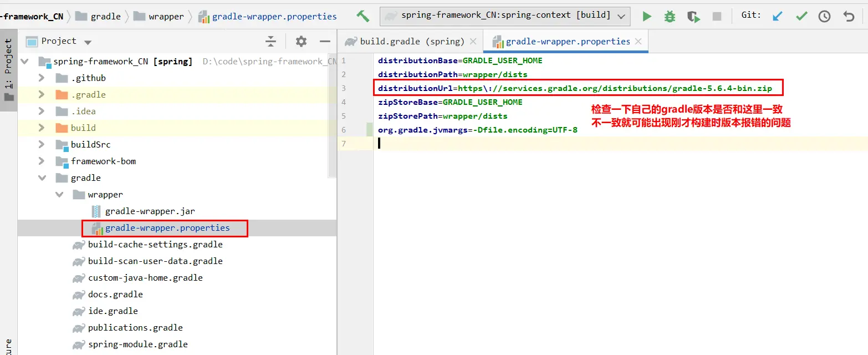This screenshot has width=868, height=355.
Task: Expand the .github folder
Action: tap(42, 78)
